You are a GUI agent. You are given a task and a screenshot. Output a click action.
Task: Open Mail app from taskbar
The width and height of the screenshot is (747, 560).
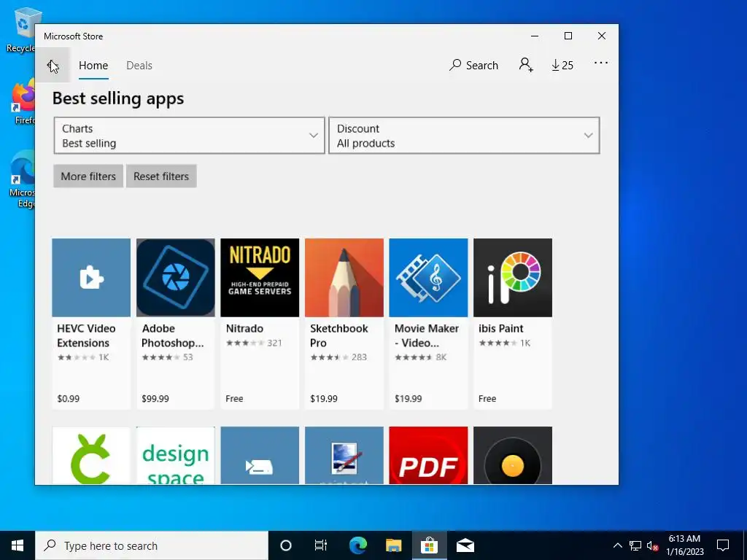click(465, 545)
